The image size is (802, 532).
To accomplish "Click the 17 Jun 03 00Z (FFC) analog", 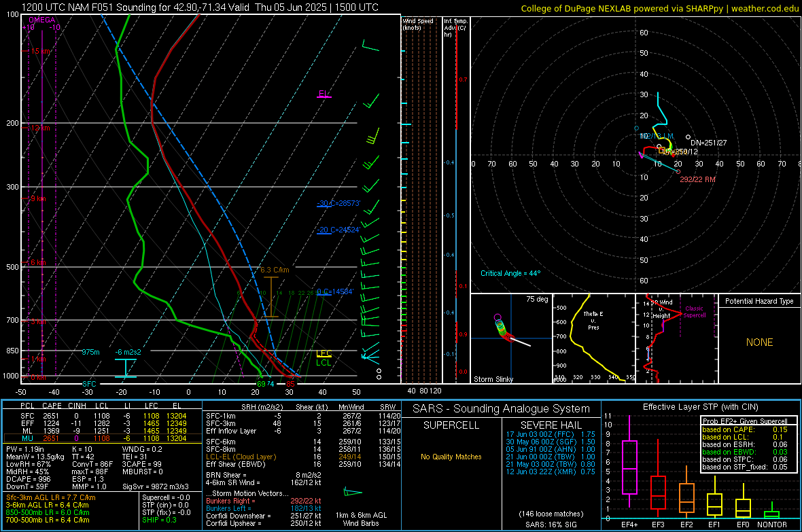I will click(x=551, y=434).
